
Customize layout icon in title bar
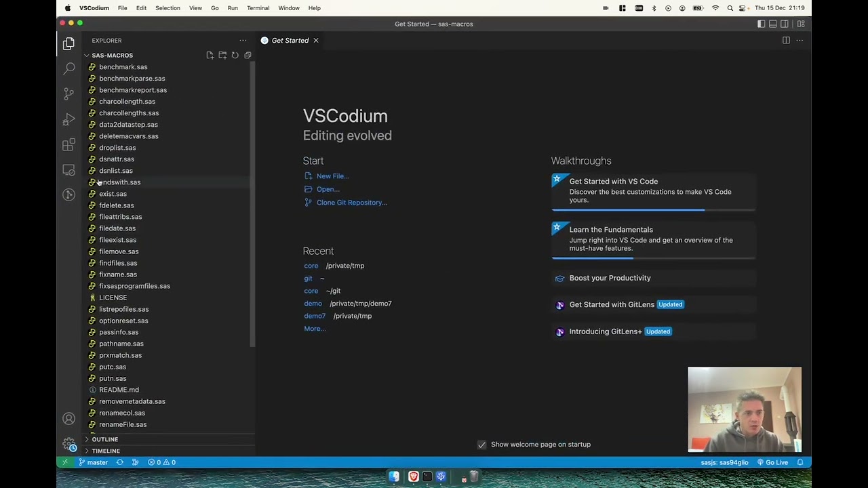801,24
